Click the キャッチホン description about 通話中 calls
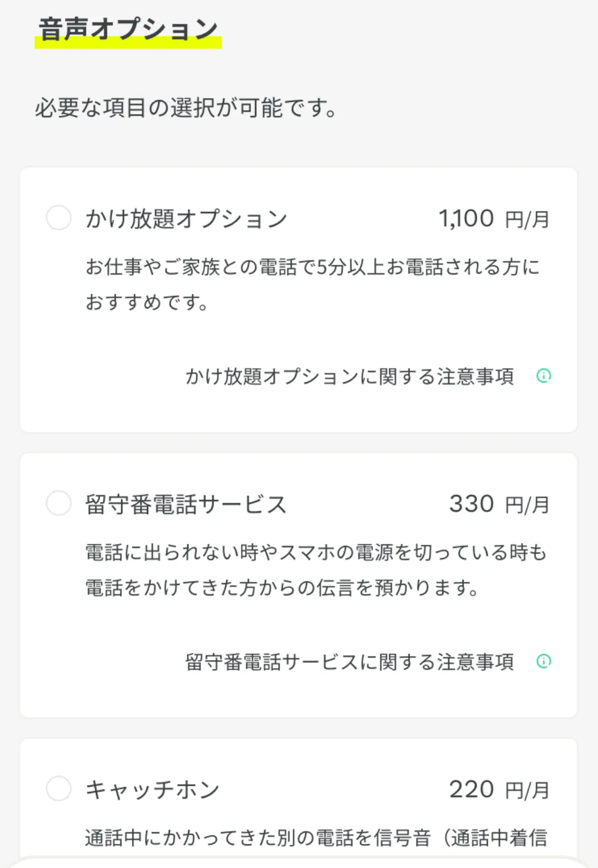 (x=315, y=837)
